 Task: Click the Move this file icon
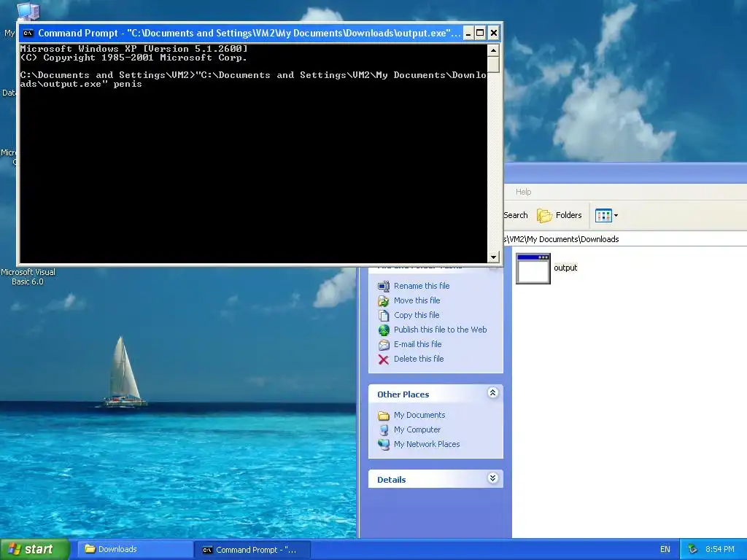(384, 301)
